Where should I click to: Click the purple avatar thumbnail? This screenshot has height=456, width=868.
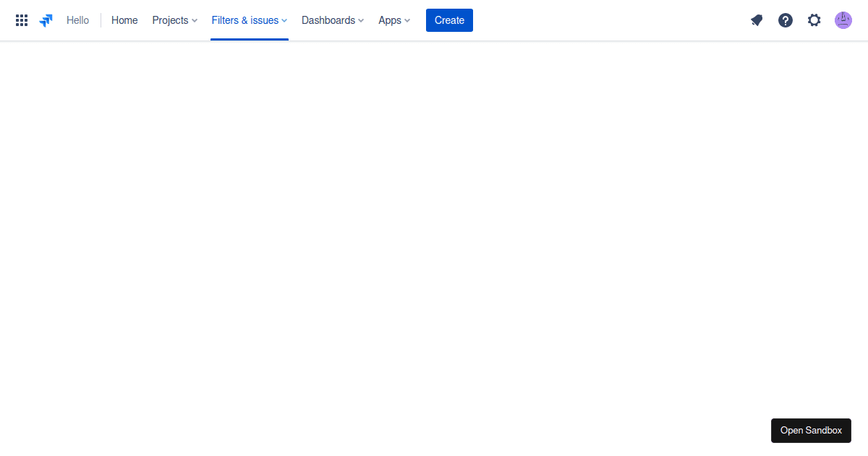pos(843,20)
